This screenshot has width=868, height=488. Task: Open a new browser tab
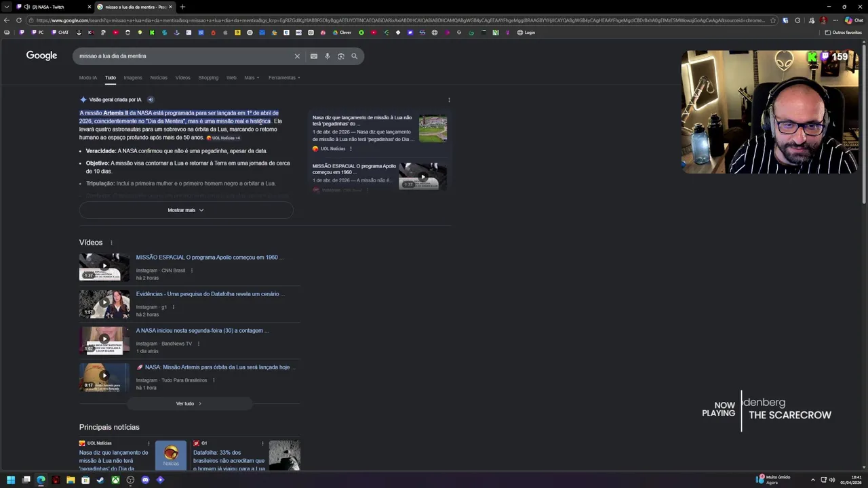coord(182,7)
